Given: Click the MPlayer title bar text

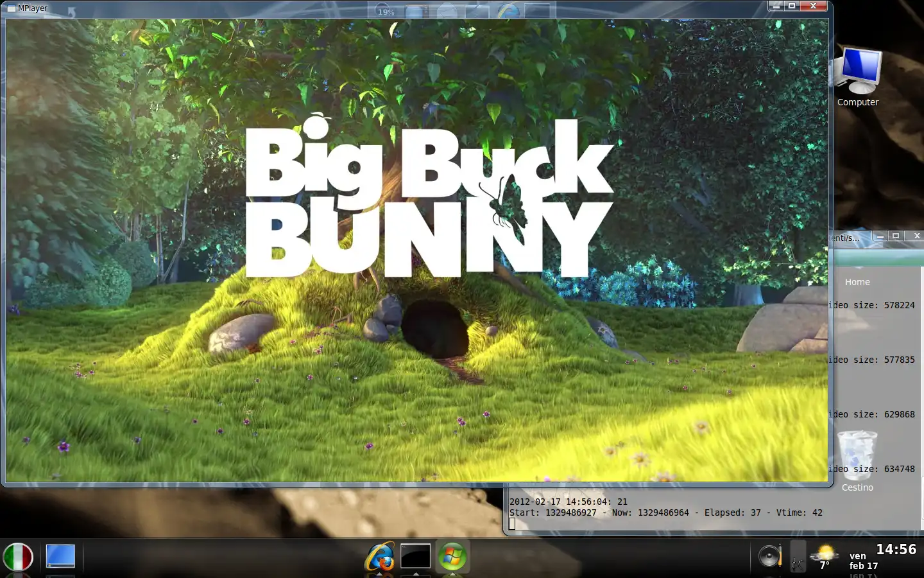Looking at the screenshot, I should [33, 8].
